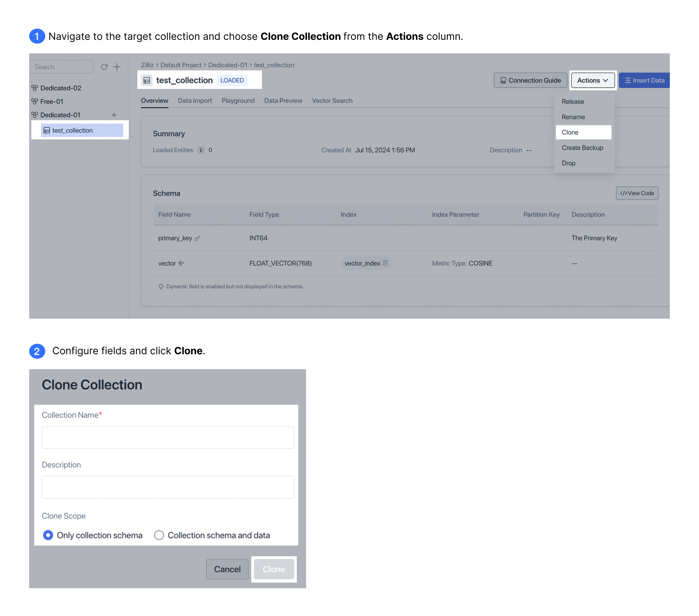Open the Data Preview tab
Viewport: 699px width, 616px height.
(283, 101)
